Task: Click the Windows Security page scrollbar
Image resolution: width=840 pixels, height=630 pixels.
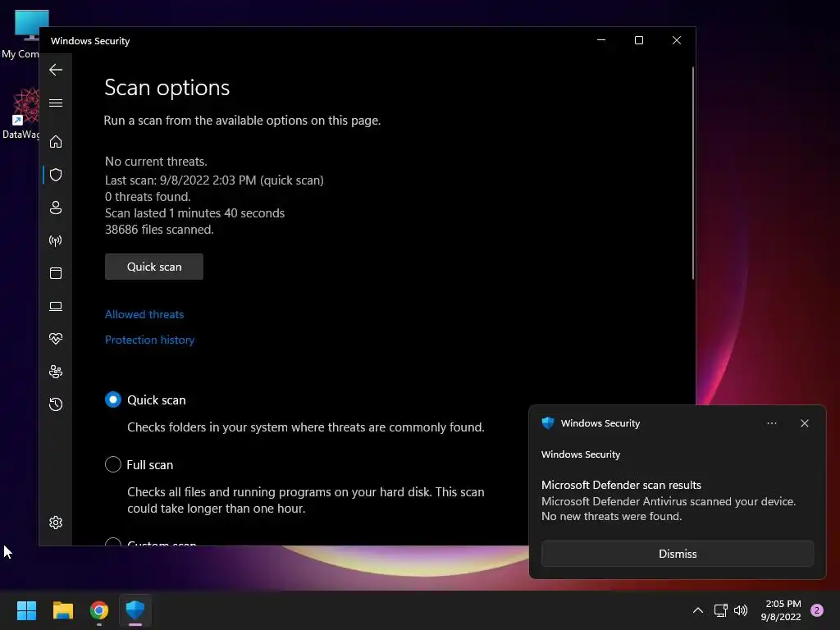Action: (x=692, y=172)
